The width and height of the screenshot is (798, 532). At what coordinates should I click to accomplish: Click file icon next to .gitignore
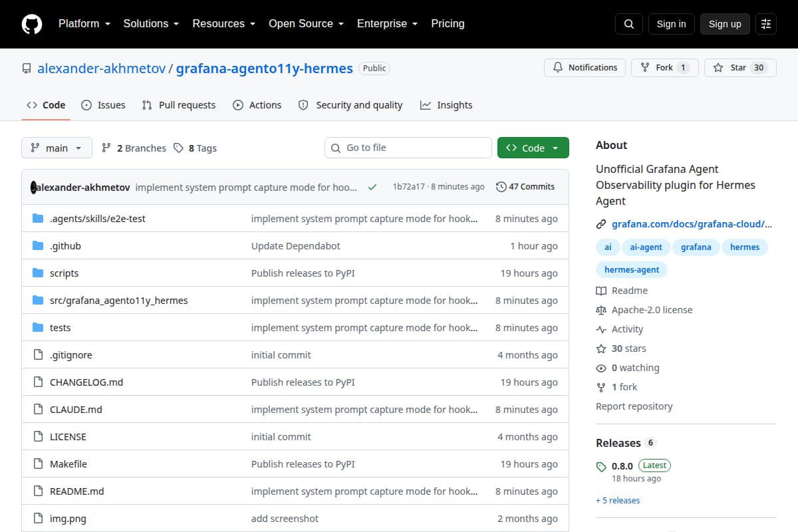click(x=38, y=355)
